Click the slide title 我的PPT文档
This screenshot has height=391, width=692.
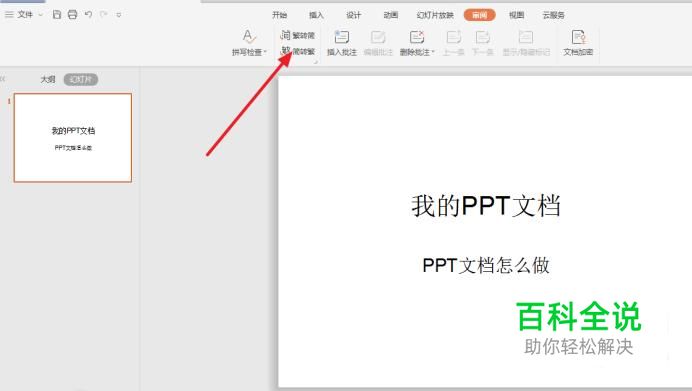pos(486,206)
